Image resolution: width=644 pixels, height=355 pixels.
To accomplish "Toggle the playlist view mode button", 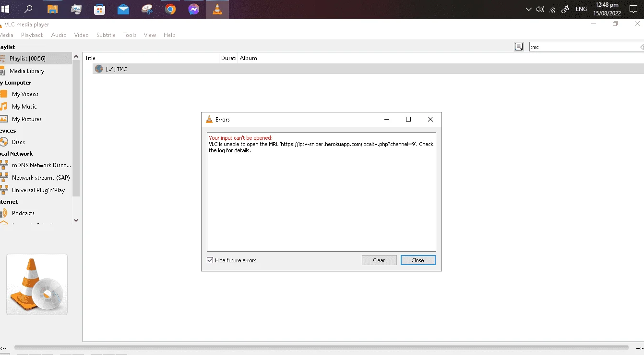I will point(518,47).
